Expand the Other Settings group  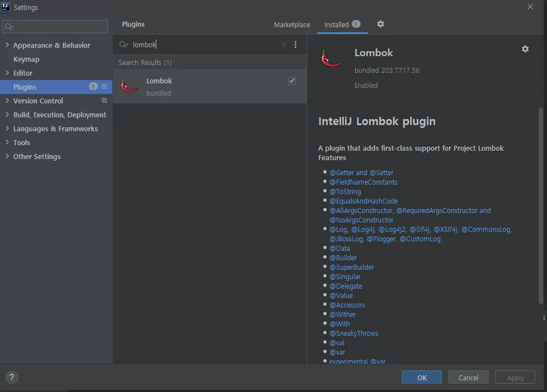7,156
